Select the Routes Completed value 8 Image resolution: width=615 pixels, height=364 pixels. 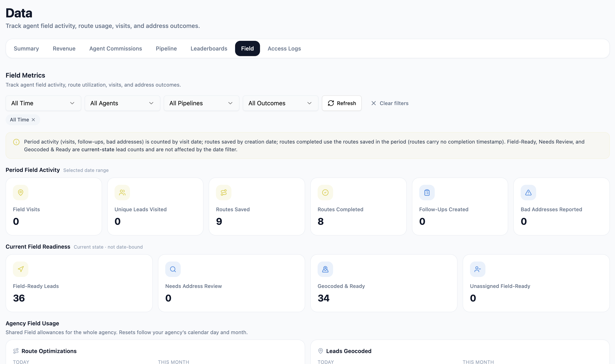click(320, 222)
